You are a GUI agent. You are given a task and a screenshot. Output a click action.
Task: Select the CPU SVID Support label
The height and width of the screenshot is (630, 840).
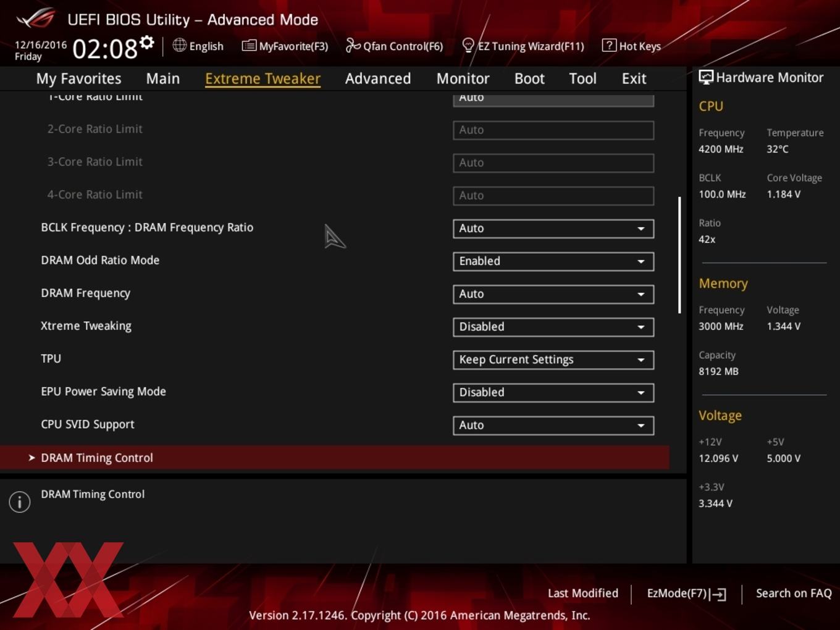(88, 424)
